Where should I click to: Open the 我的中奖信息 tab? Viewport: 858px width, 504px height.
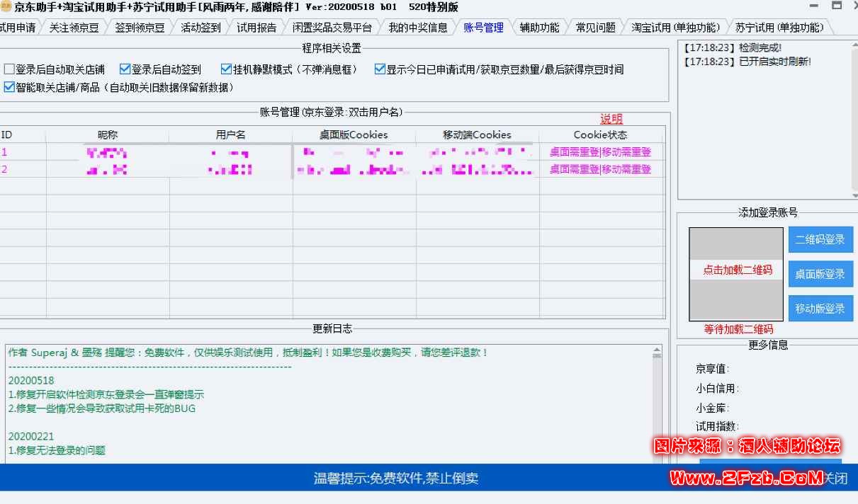(x=418, y=28)
